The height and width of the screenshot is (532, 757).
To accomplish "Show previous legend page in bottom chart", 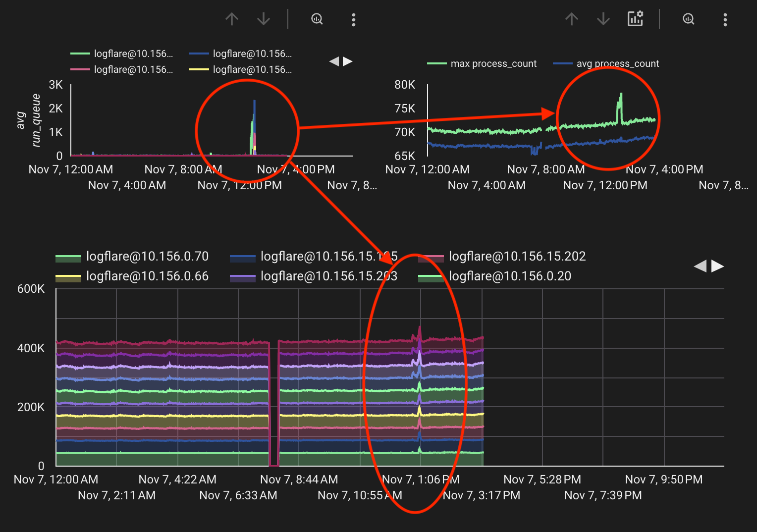I will point(700,266).
